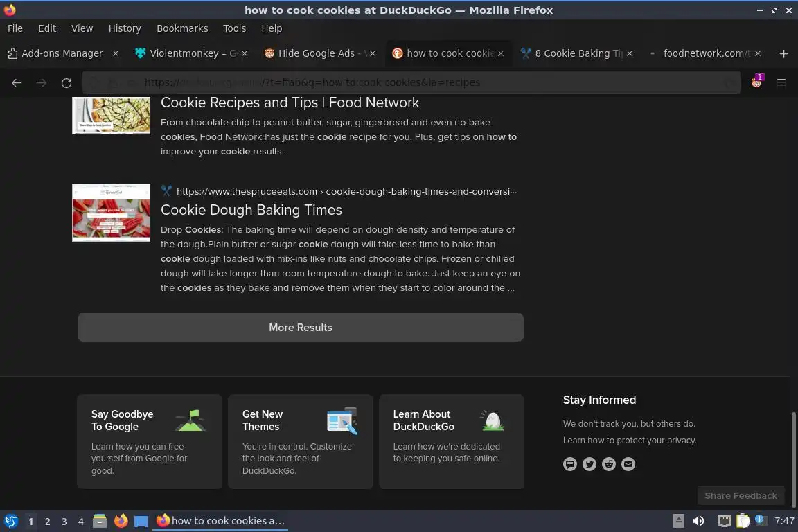
Task: Switch to workspace 3
Action: click(x=64, y=522)
